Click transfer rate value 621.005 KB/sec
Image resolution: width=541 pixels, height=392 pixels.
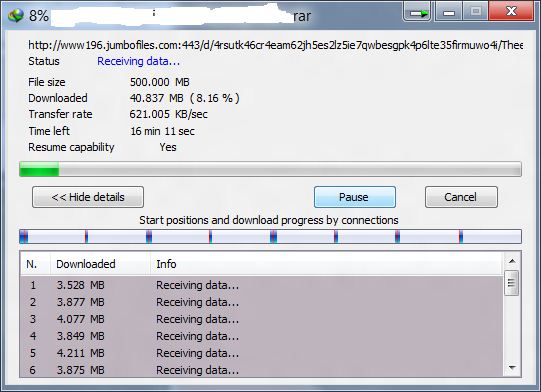coord(168,114)
